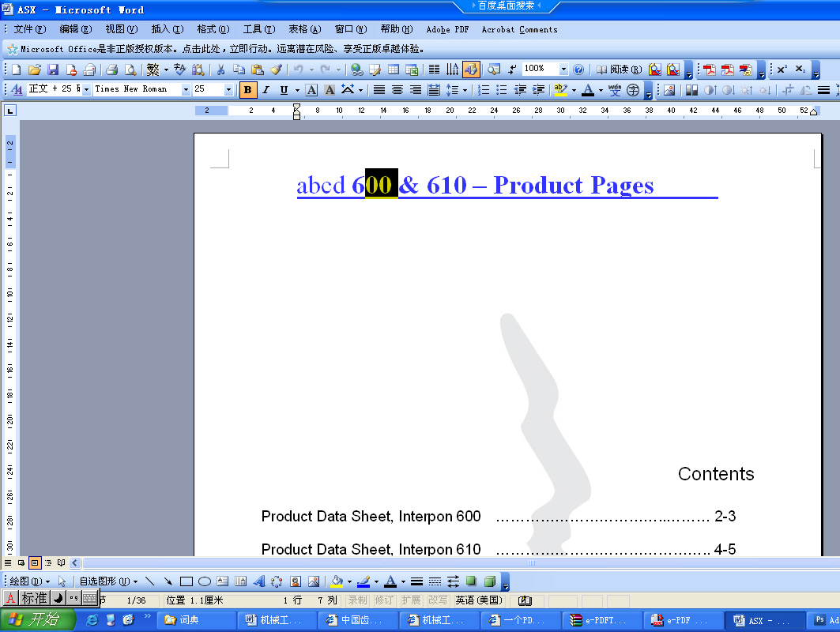
Task: Select the Oval drawing tool
Action: click(x=205, y=581)
